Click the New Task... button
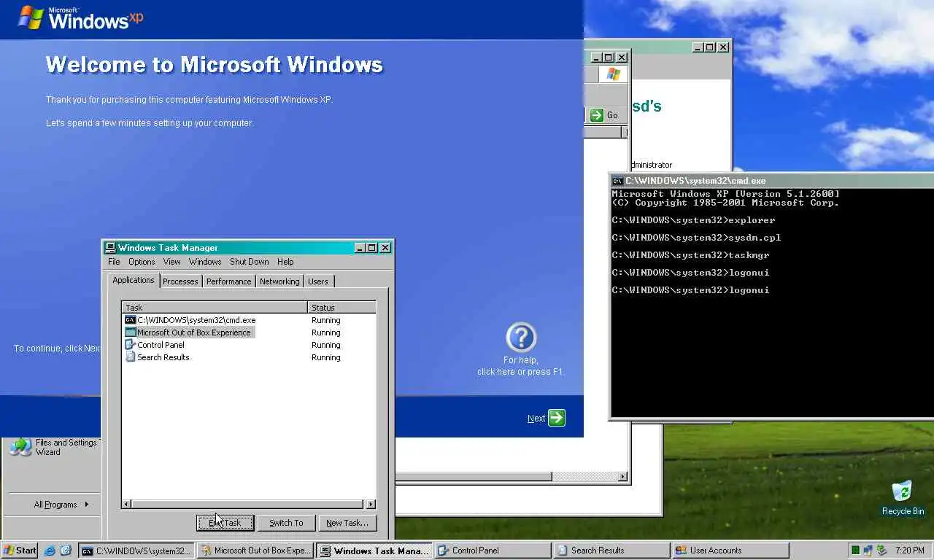 coord(347,523)
